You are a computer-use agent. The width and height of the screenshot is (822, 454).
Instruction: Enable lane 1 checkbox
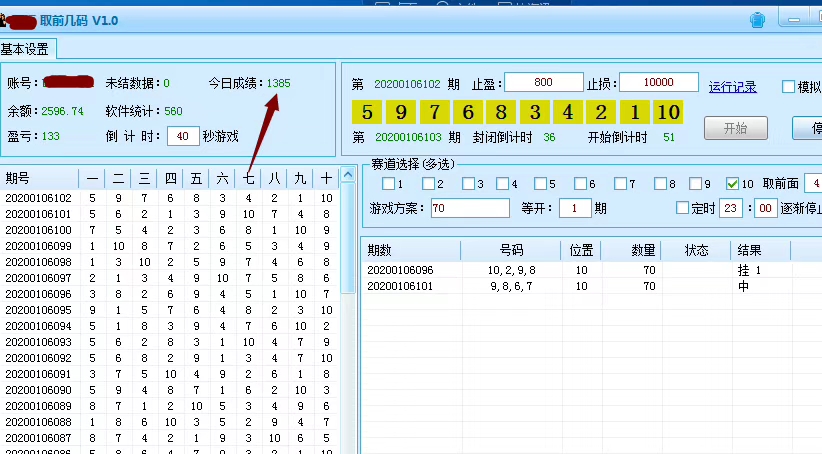coord(388,183)
